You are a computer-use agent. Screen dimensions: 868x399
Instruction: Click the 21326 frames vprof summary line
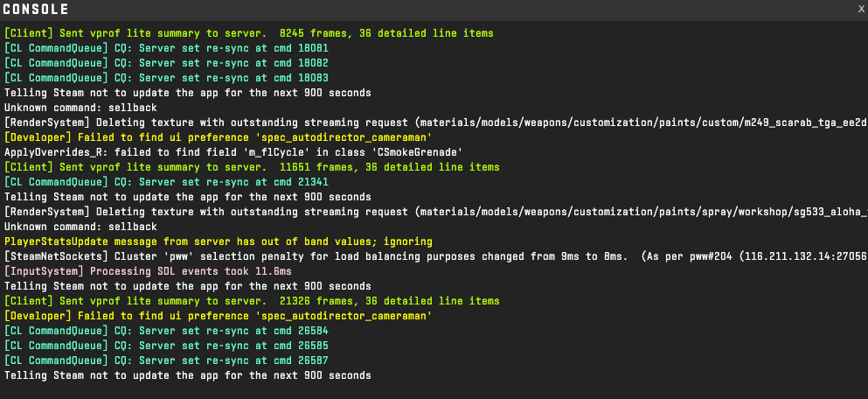(x=252, y=302)
